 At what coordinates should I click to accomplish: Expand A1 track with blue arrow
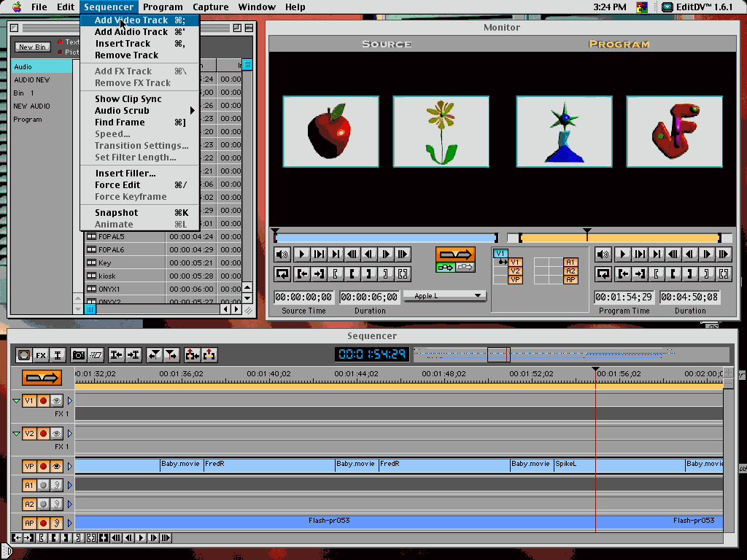pyautogui.click(x=69, y=486)
